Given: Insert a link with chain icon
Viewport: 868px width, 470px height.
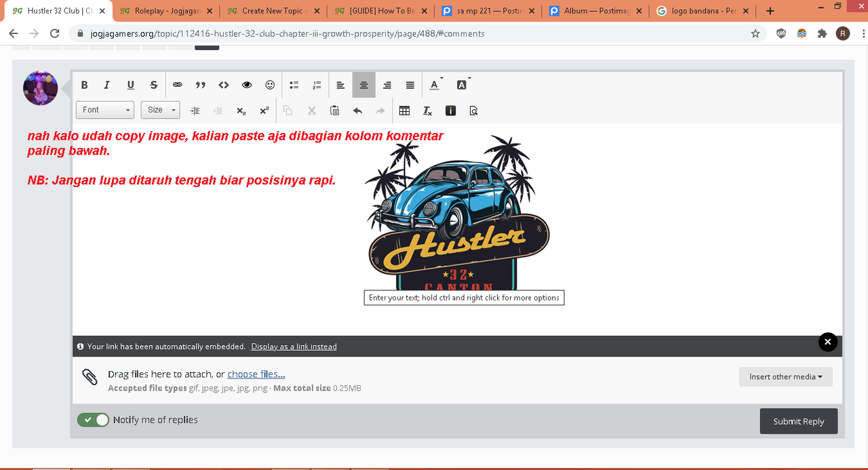Looking at the screenshot, I should click(x=177, y=85).
